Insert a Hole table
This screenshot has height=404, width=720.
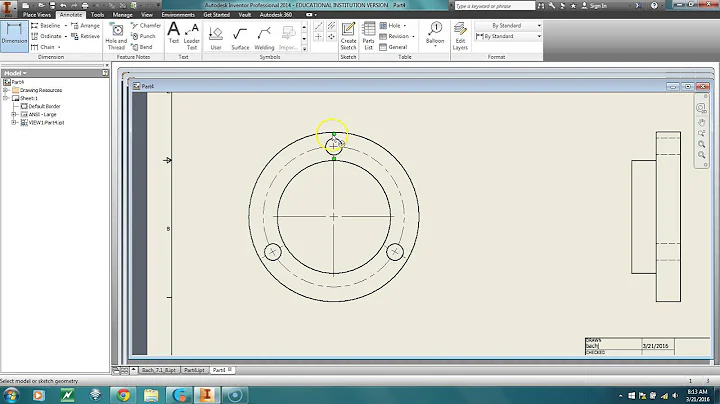(x=390, y=26)
